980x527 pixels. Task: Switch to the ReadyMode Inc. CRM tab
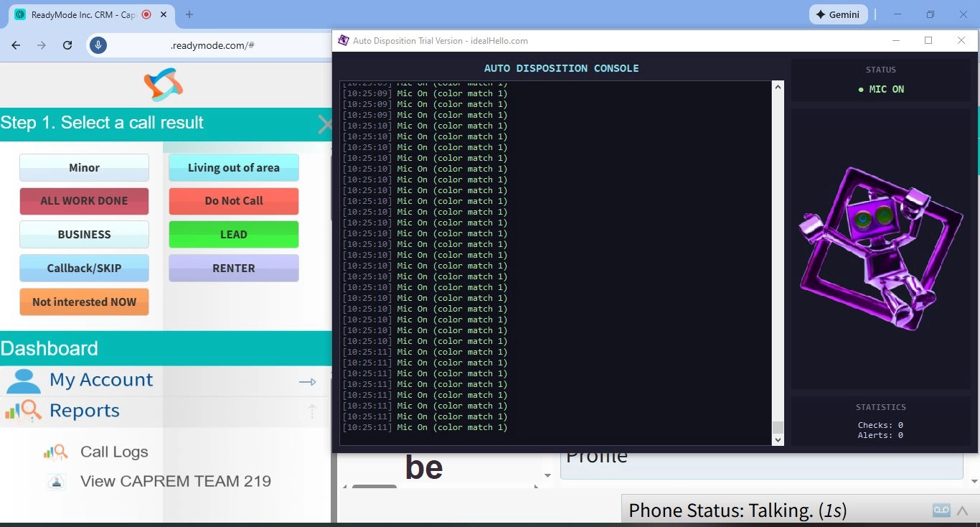79,14
